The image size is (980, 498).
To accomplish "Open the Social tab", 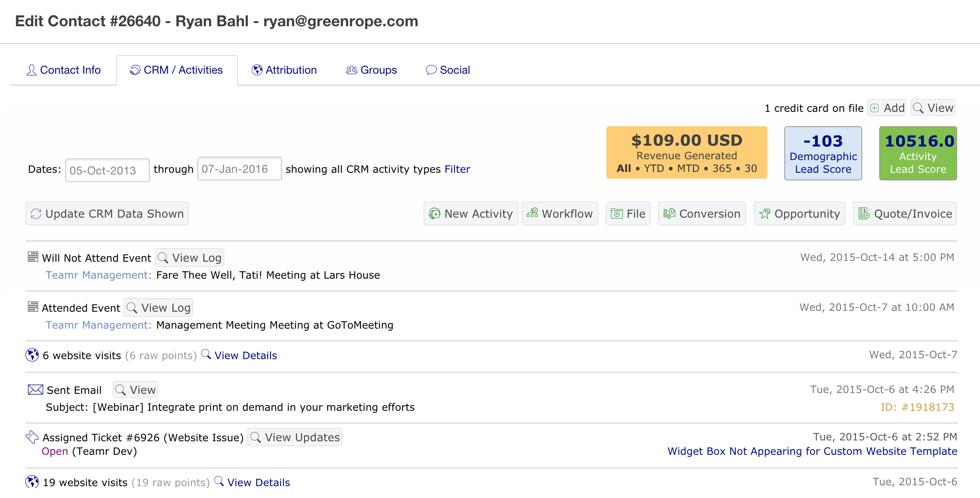I will (x=448, y=70).
